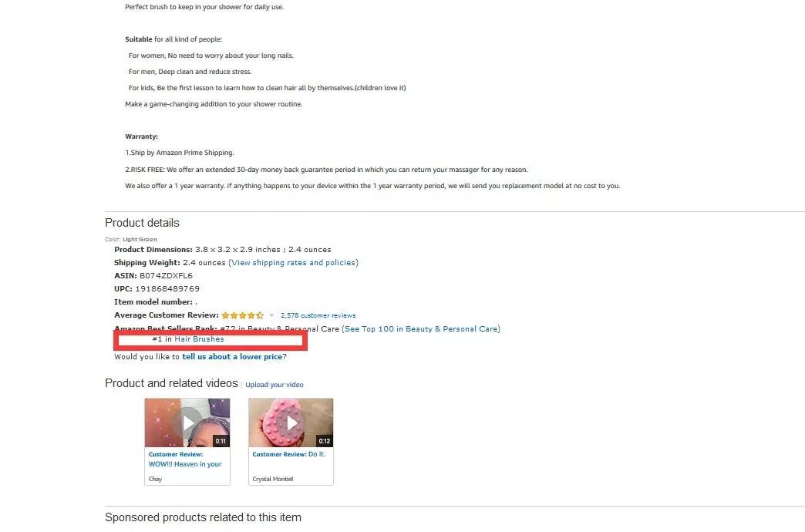The image size is (805, 532).
Task: Click the star rating icons
Action: (243, 315)
